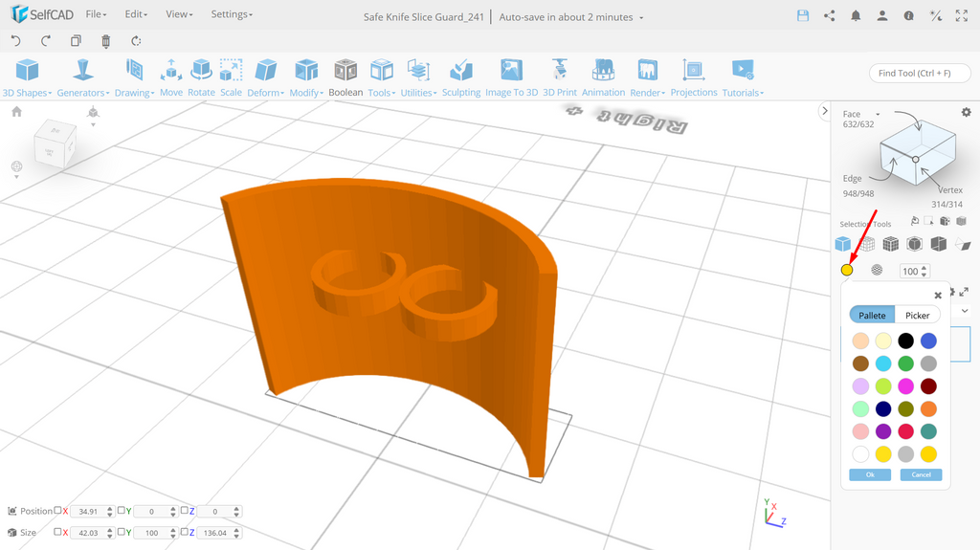Click the info icon in header
980x550 pixels.
(909, 16)
